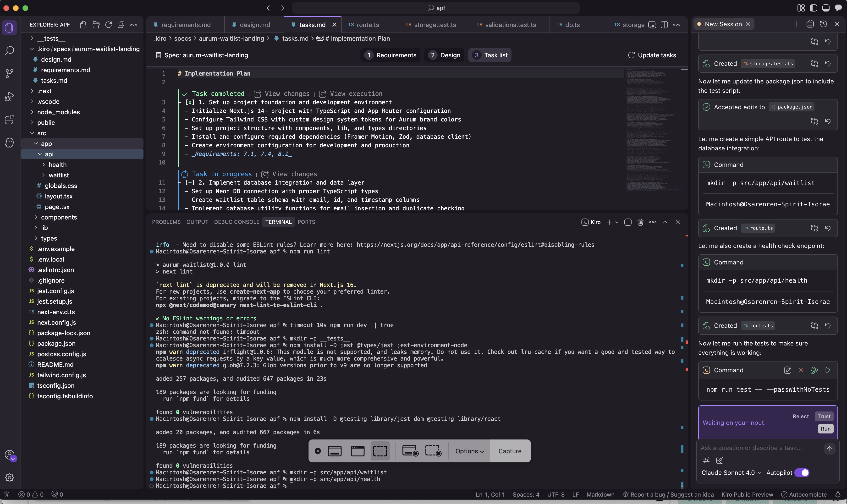Click the chat input text field

(757, 448)
